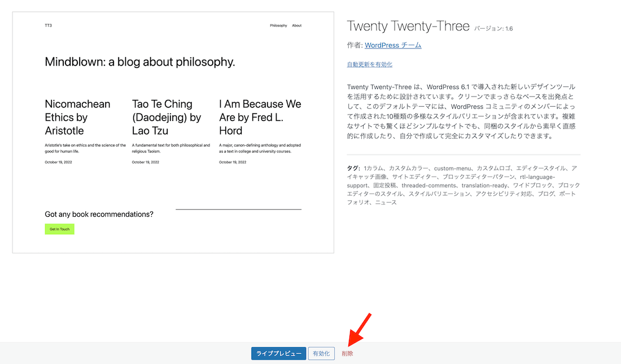Click I Am Because We Are title
The width and height of the screenshot is (621, 364).
tap(260, 117)
